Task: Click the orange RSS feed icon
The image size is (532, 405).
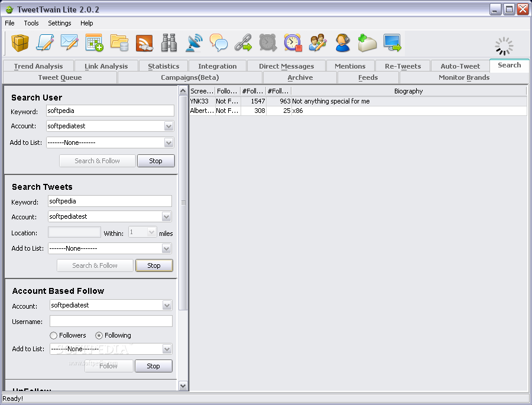Action: tap(144, 43)
